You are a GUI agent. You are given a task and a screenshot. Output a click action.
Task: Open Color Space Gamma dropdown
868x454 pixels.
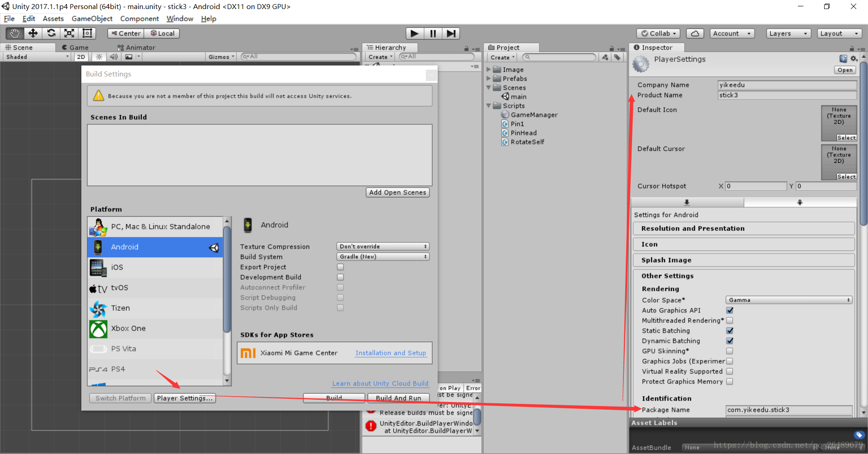coord(789,300)
